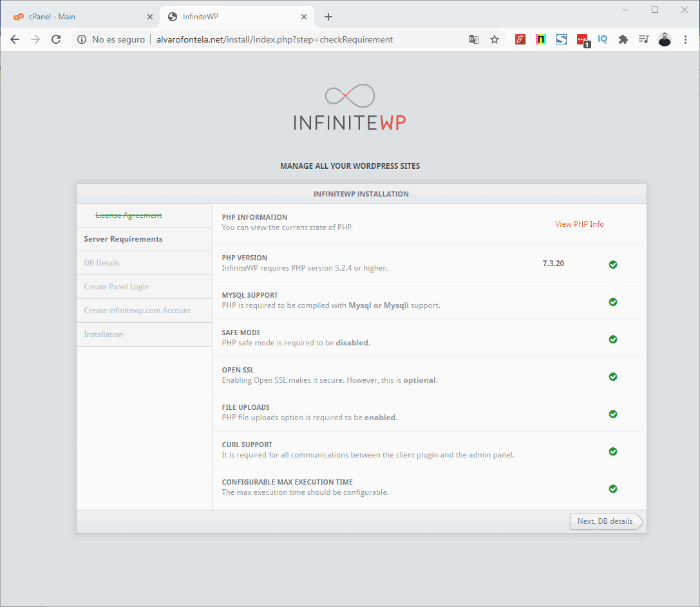Screen dimensions: 700x607
Task: Click the green checkmark next to PHP Version
Action: click(x=612, y=264)
